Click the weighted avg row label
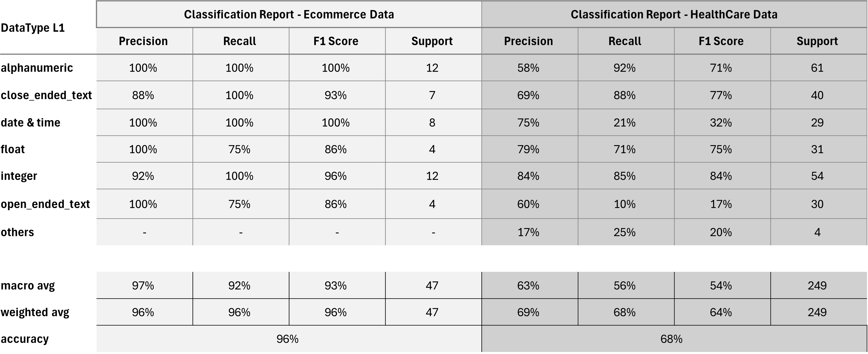 [x=35, y=312]
